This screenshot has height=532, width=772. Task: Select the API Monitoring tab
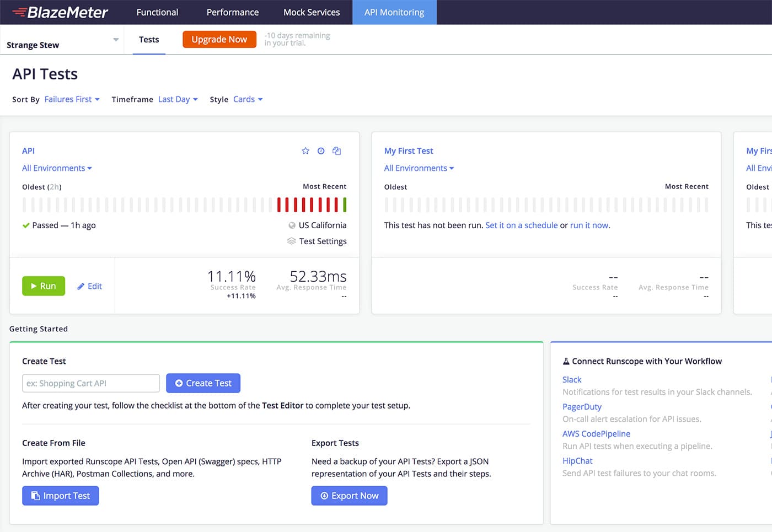pos(394,12)
